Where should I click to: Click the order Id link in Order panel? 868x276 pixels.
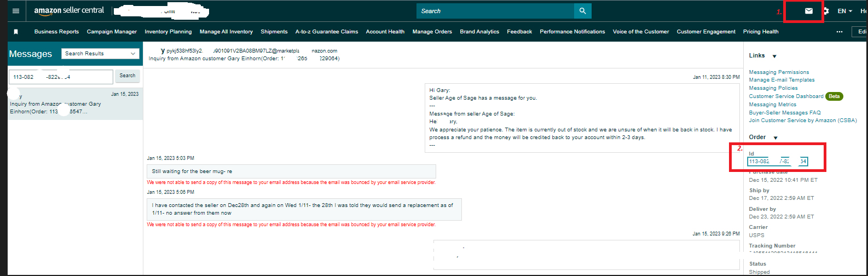pyautogui.click(x=778, y=162)
